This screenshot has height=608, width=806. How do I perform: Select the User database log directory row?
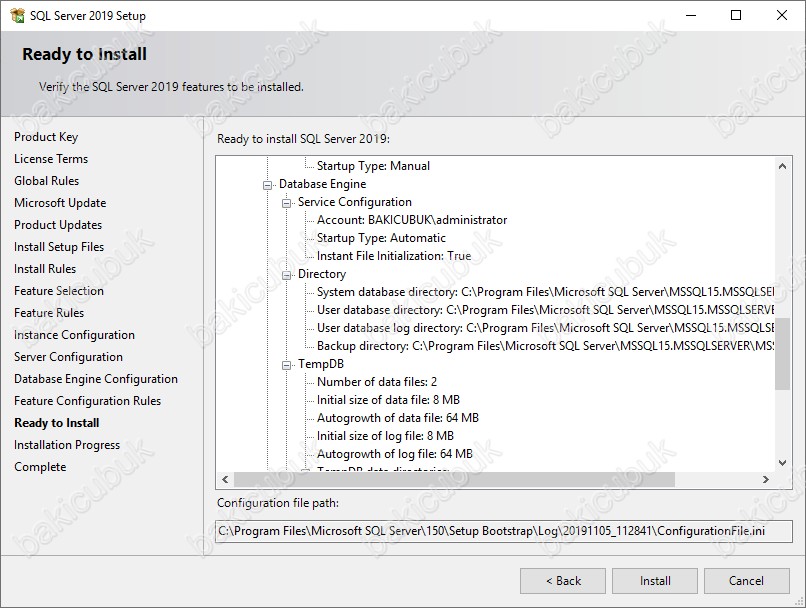pos(545,328)
